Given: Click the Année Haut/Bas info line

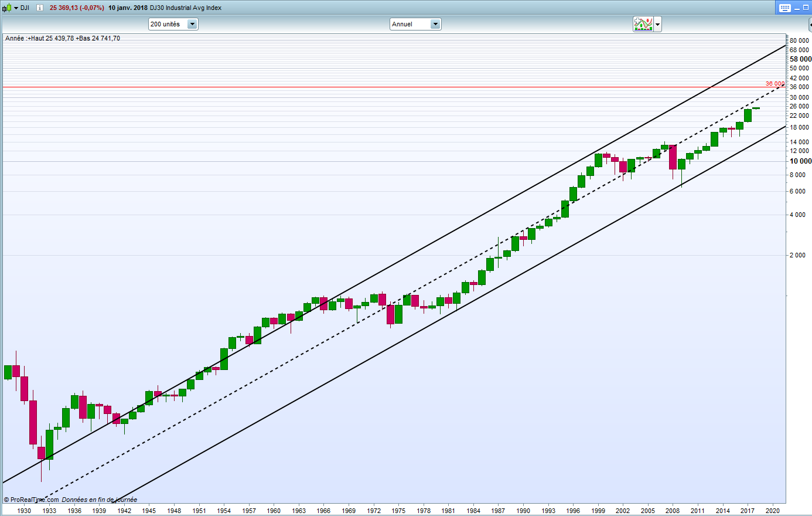Looking at the screenshot, I should point(63,38).
